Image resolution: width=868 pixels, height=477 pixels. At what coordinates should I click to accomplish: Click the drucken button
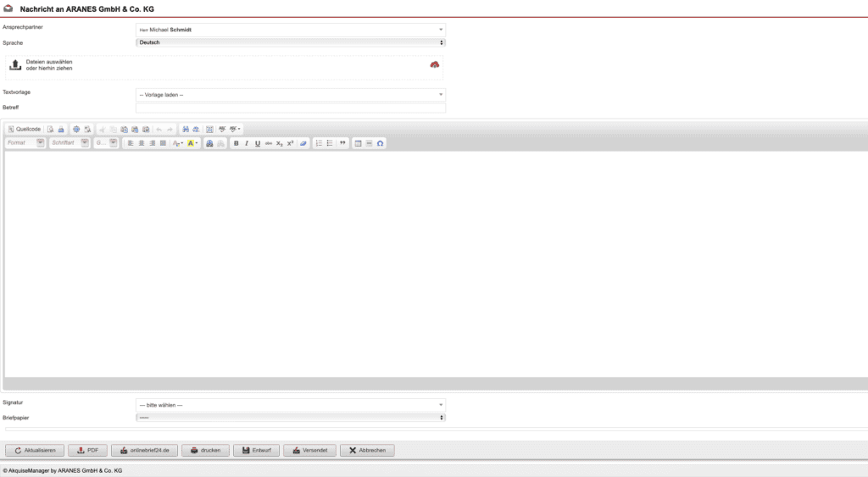205,451
